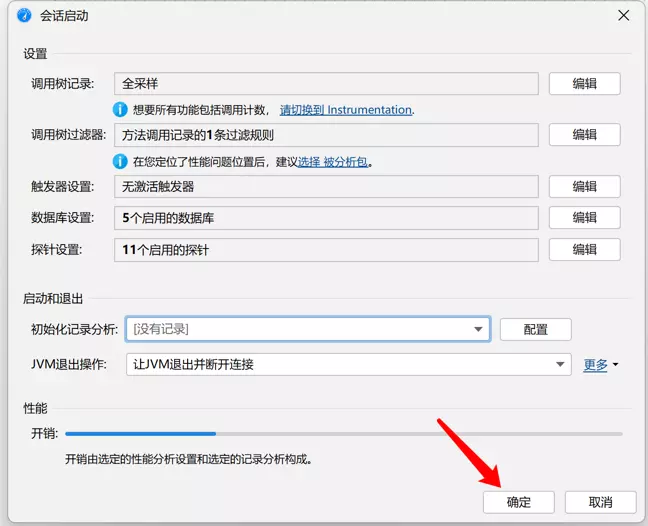Click the info icon beside the 被分析包 hint
648x526 pixels.
point(120,161)
